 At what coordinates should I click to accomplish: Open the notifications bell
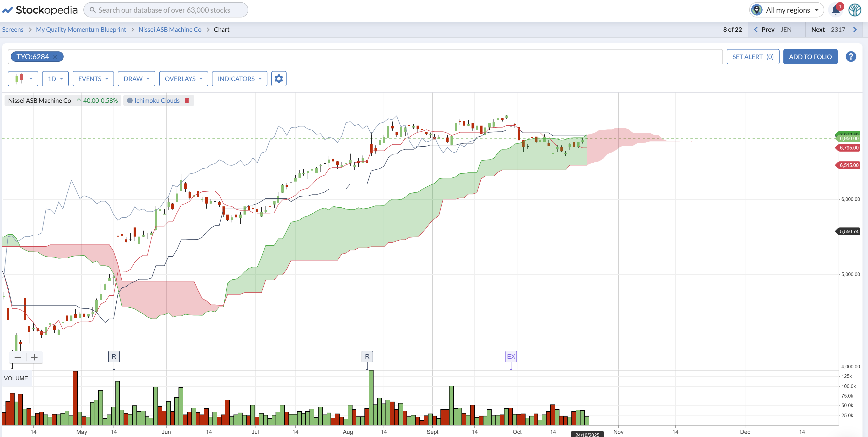836,10
